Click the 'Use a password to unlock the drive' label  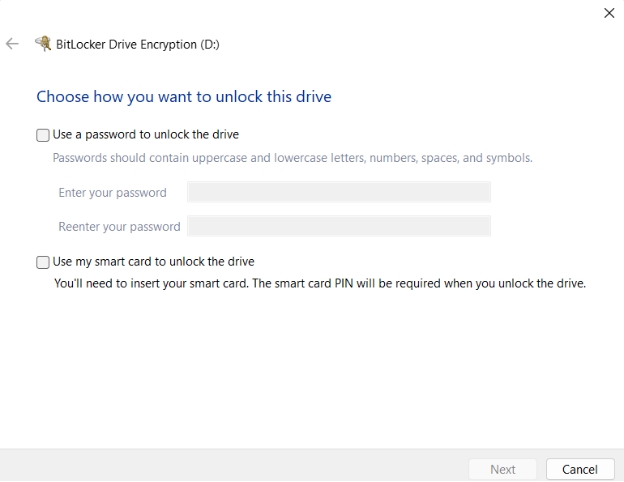(x=145, y=134)
